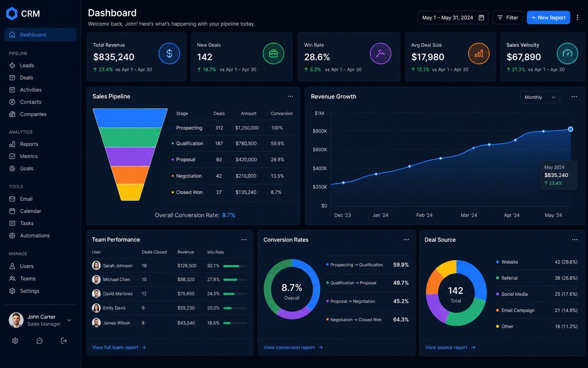Click the Filter button
This screenshot has height=368, width=588.
point(508,17)
